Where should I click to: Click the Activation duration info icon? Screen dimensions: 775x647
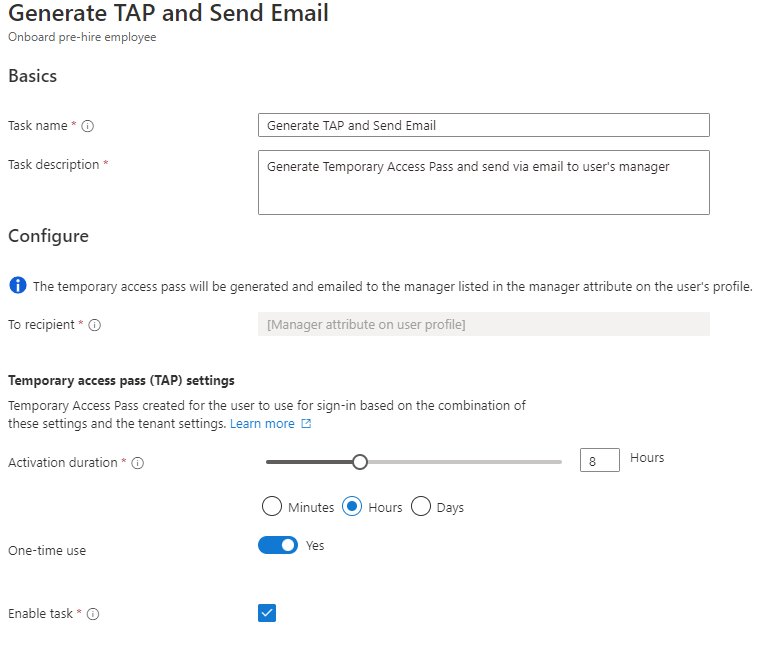tap(138, 463)
